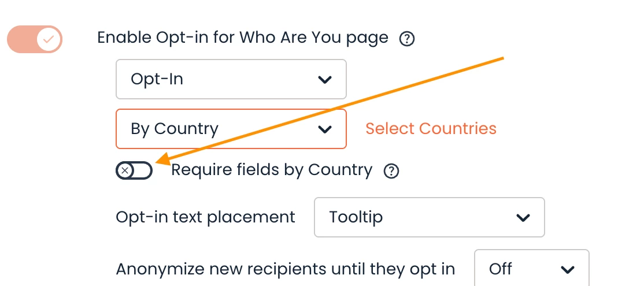Click the Select Countries link

[x=431, y=128]
